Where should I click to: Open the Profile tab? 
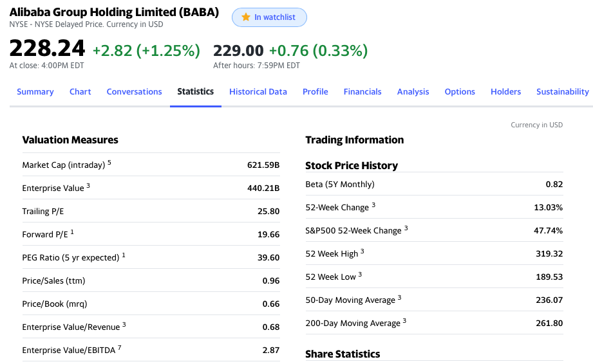[x=315, y=92]
